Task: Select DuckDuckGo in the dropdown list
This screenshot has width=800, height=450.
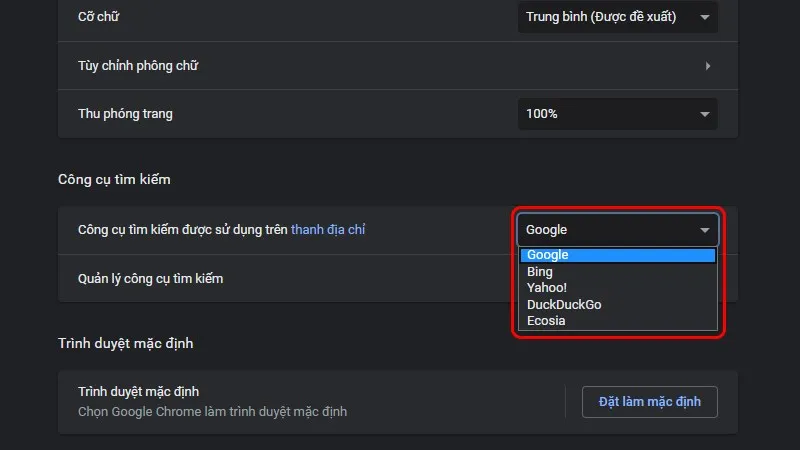Action: click(617, 305)
